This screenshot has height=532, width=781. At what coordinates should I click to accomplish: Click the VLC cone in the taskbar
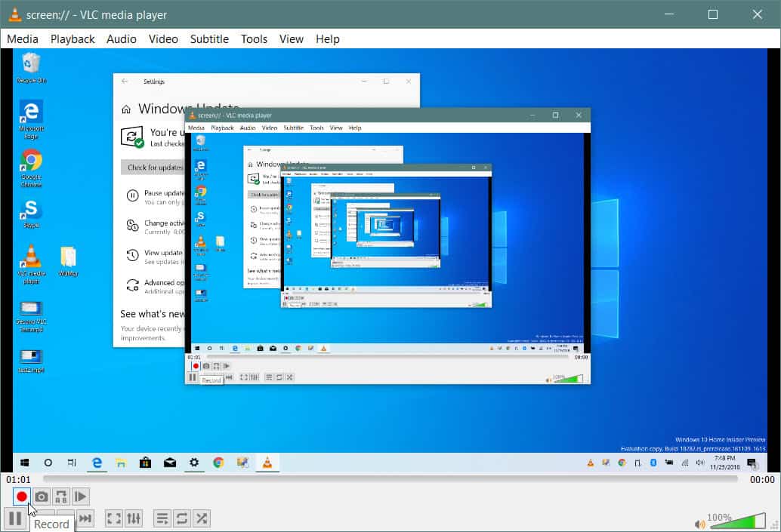pyautogui.click(x=267, y=463)
